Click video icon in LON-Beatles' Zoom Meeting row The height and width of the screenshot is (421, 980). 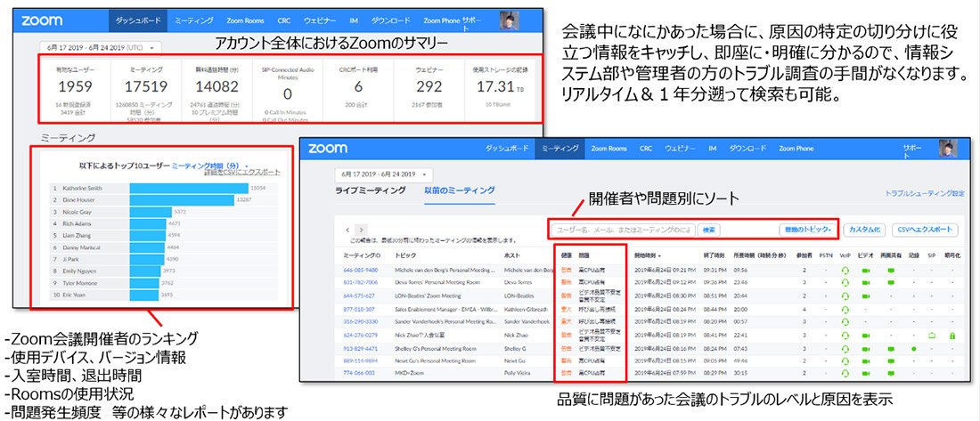click(x=866, y=296)
